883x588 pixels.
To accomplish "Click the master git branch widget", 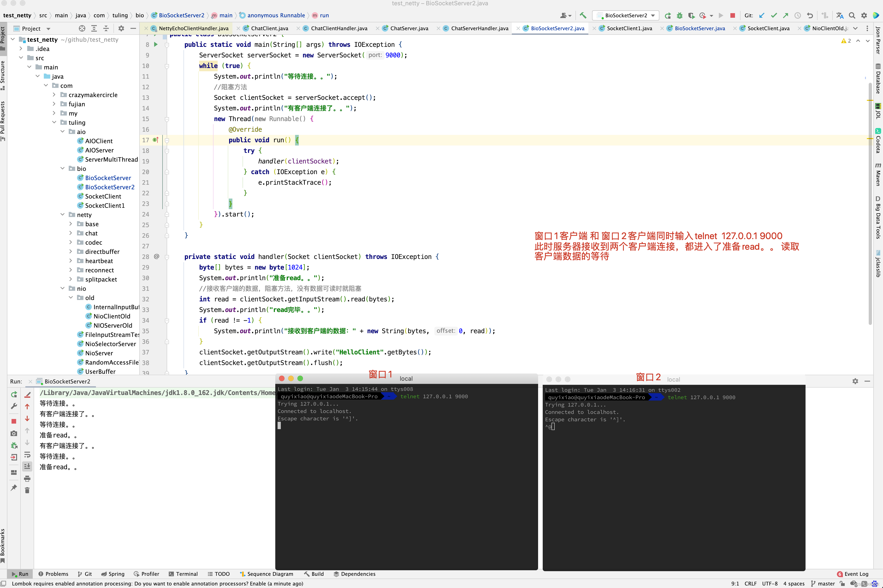I will click(x=823, y=583).
